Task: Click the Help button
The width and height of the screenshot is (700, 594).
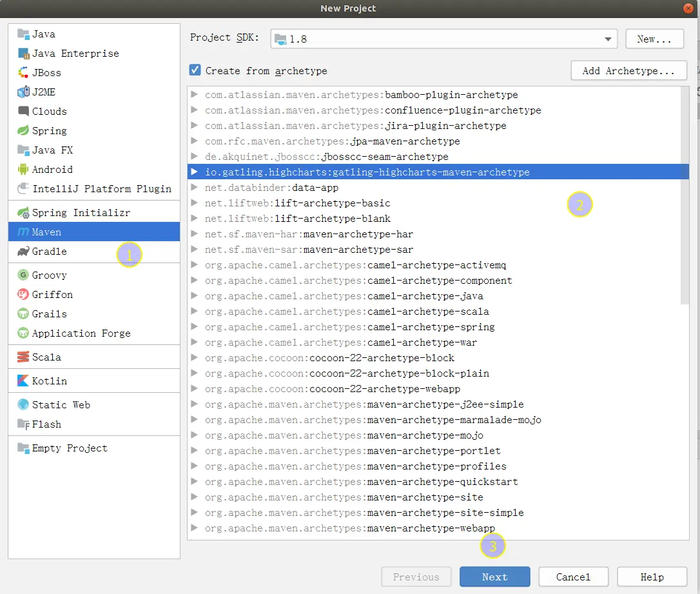Action: (x=652, y=577)
